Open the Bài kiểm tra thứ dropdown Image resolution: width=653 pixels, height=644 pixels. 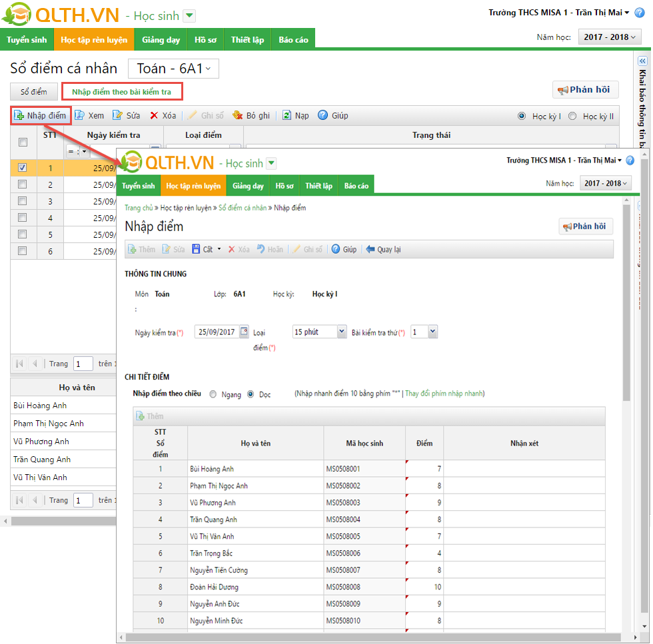pos(432,332)
